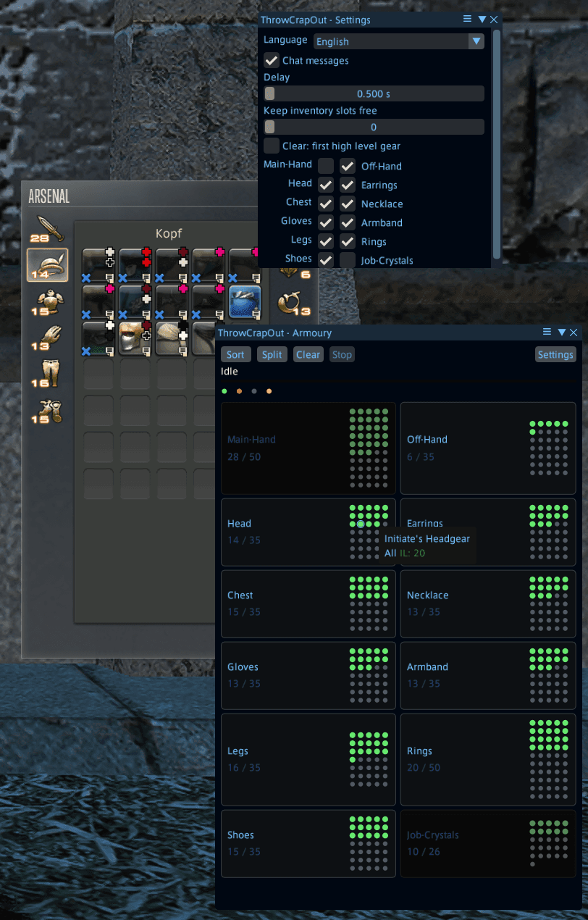Uncheck the Armband checkbox in Settings
The image size is (588, 920).
[348, 222]
